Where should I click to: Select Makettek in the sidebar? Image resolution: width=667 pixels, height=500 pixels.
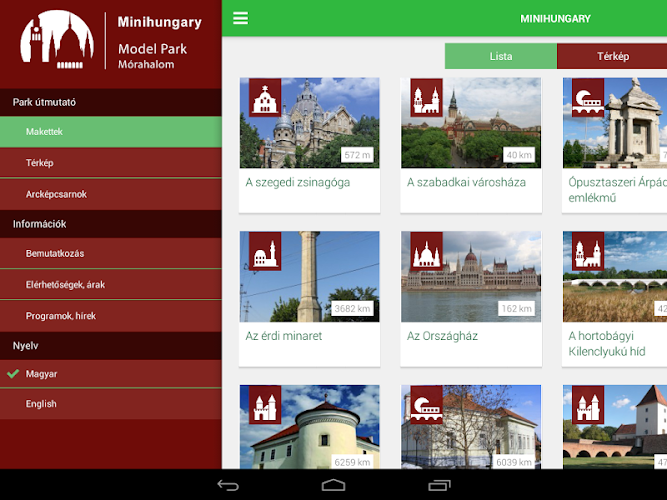tap(111, 132)
